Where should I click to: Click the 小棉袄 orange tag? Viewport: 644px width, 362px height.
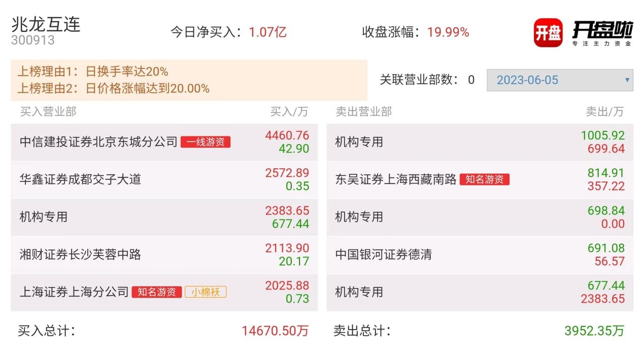coord(206,292)
